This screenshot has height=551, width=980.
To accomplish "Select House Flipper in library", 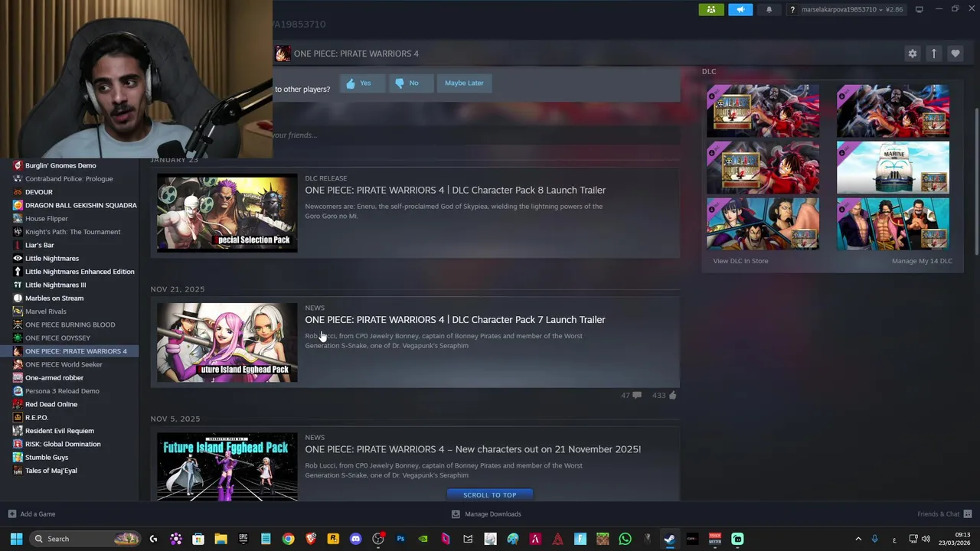I will click(x=47, y=219).
